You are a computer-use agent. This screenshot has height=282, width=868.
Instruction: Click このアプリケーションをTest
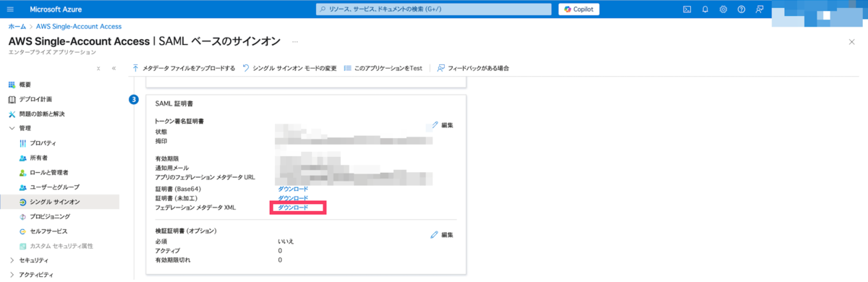click(x=383, y=68)
